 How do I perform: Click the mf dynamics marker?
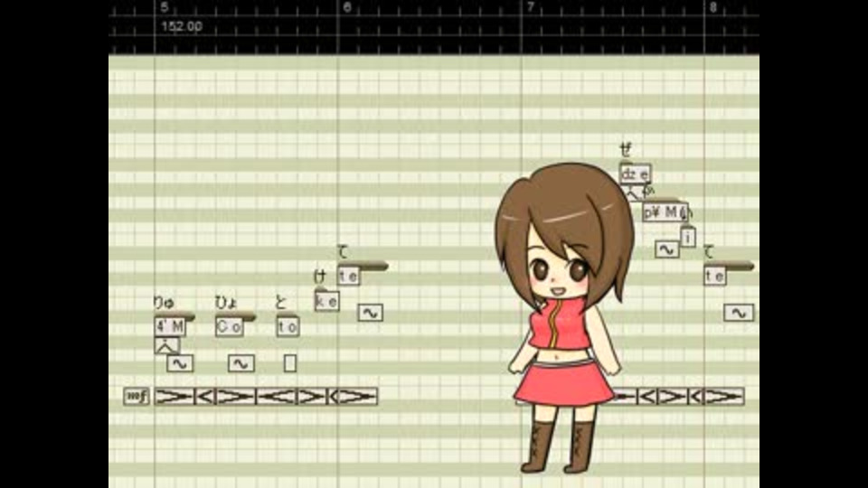pyautogui.click(x=137, y=396)
